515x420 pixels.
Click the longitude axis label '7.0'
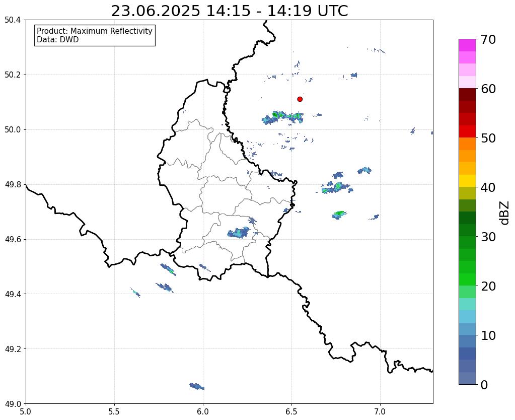(x=381, y=411)
